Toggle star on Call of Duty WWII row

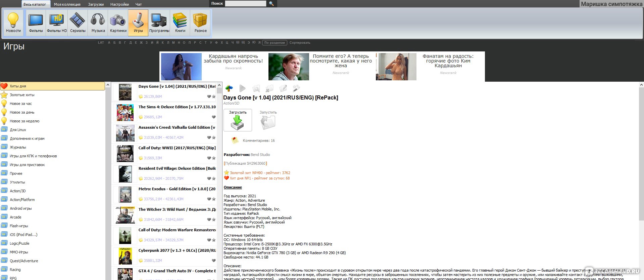213,158
